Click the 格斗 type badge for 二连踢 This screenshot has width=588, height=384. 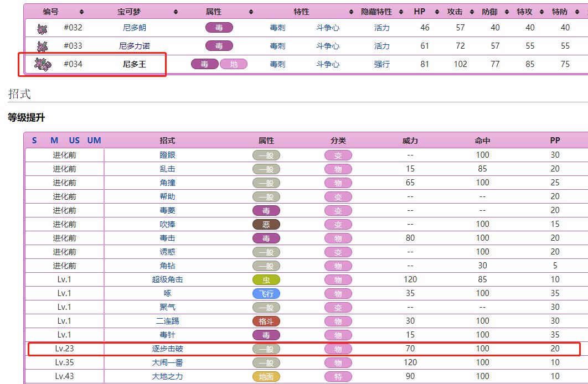[x=266, y=321]
